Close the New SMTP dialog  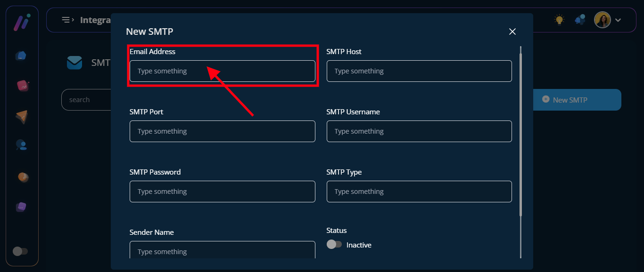click(512, 32)
